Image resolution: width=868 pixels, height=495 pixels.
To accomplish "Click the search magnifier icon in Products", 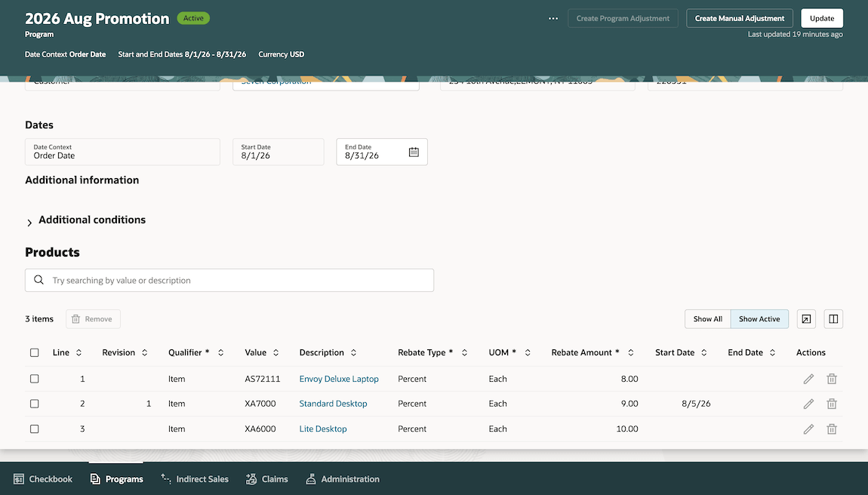I will [x=38, y=280].
